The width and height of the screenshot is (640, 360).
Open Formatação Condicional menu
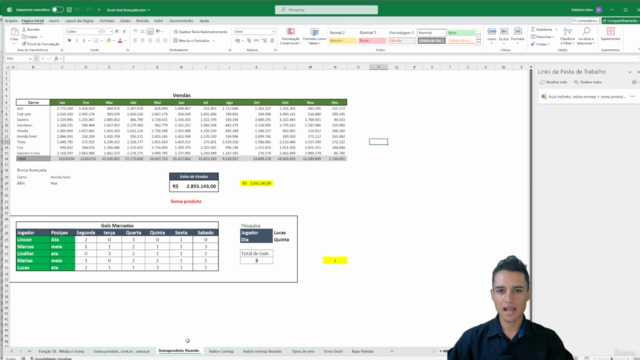pyautogui.click(x=290, y=37)
